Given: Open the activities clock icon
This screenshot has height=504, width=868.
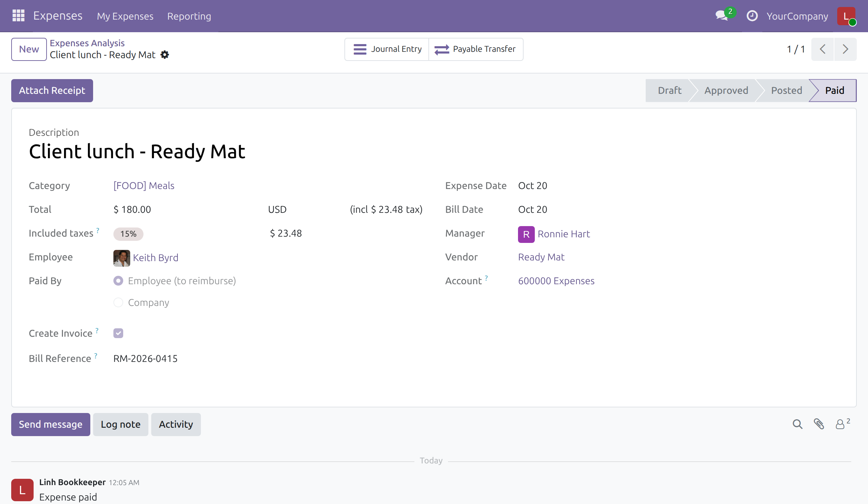Looking at the screenshot, I should click(752, 16).
